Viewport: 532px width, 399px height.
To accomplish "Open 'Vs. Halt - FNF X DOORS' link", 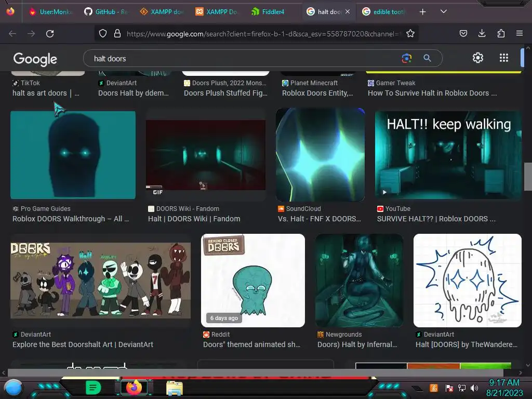I will coord(320,219).
